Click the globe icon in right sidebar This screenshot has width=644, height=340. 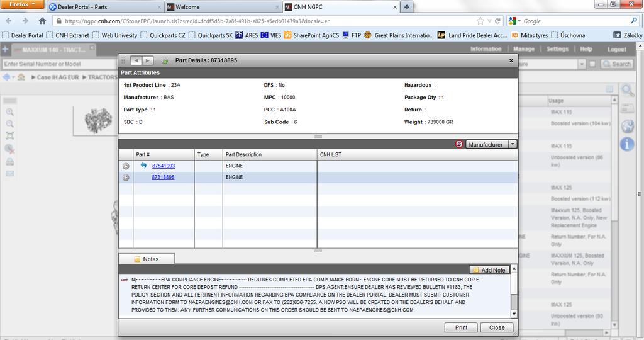628,126
